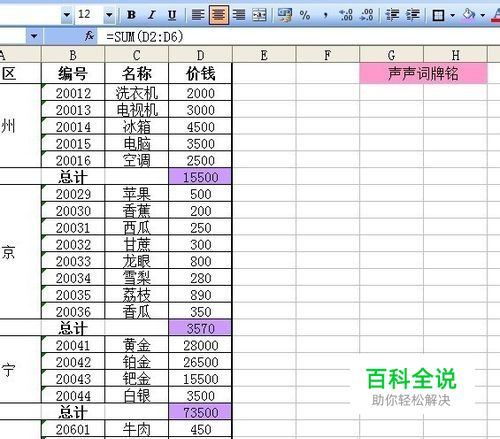Select purple total cell 15500
Image resolution: width=500 pixels, height=439 pixels.
[200, 177]
